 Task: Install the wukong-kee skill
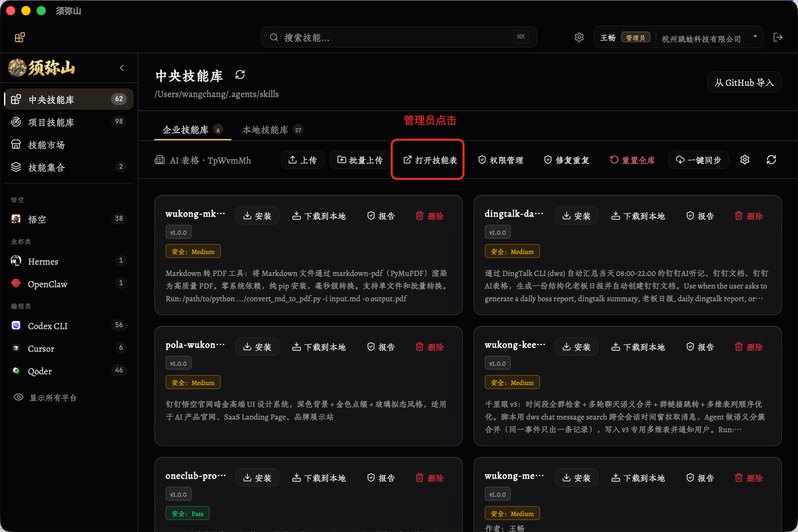pyautogui.click(x=576, y=347)
